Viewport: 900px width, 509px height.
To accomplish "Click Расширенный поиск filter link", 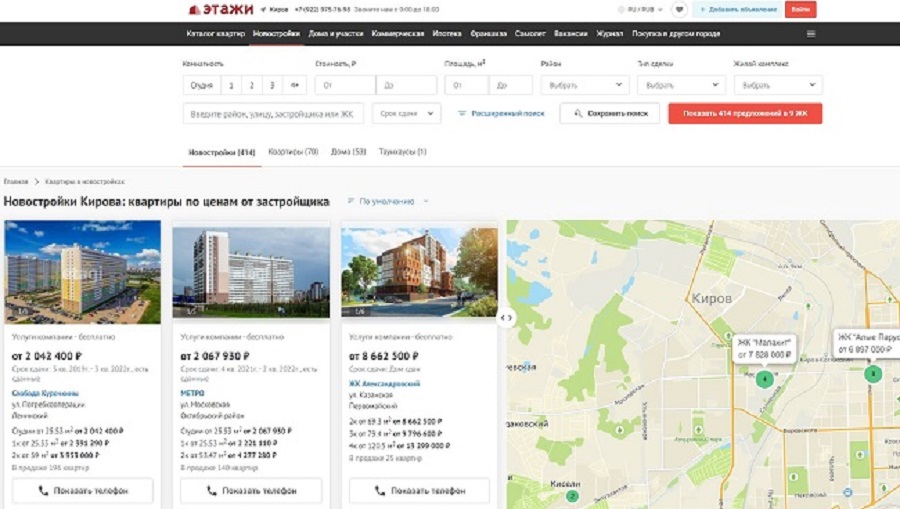I will pos(501,114).
